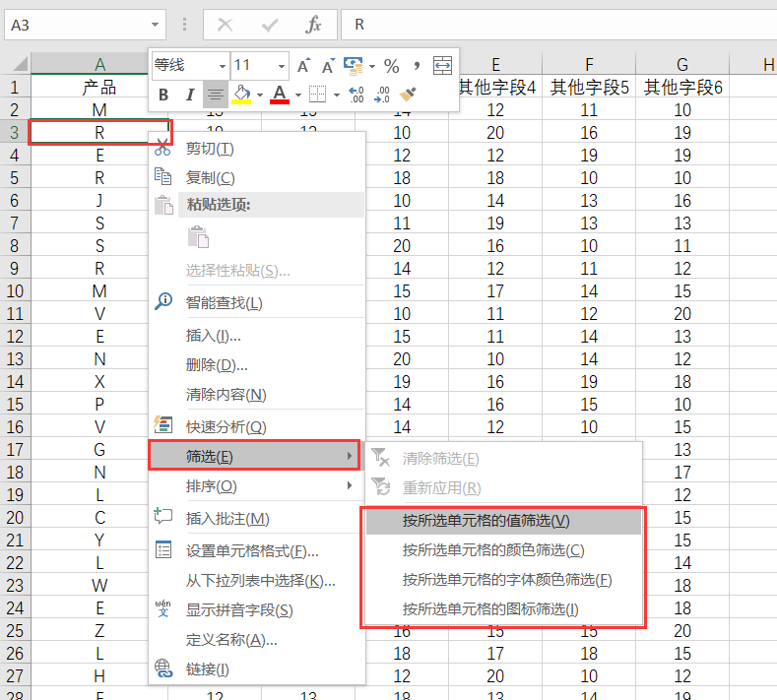Apply comma style format
777x700 pixels.
(x=417, y=65)
